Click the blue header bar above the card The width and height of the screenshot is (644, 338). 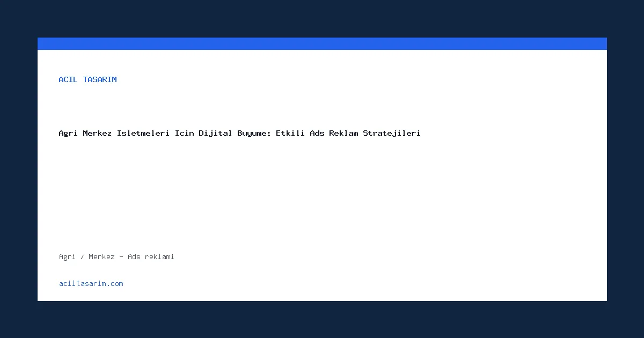coord(322,43)
